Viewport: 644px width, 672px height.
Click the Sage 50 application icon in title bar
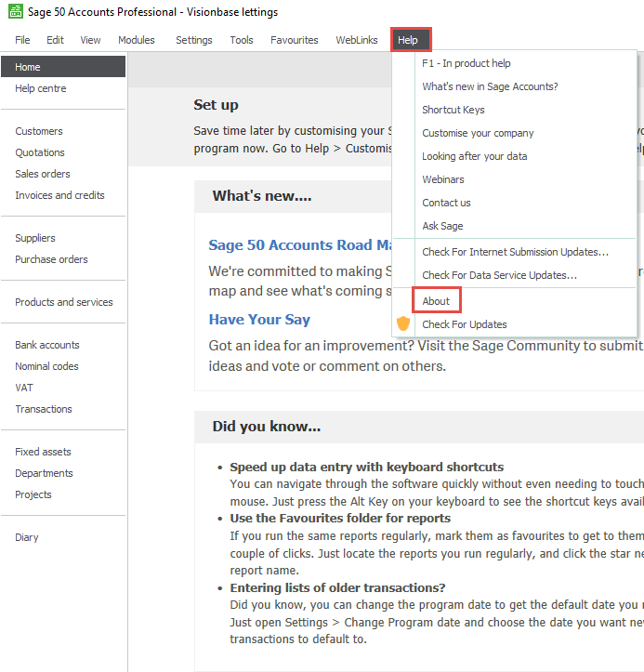click(x=16, y=11)
